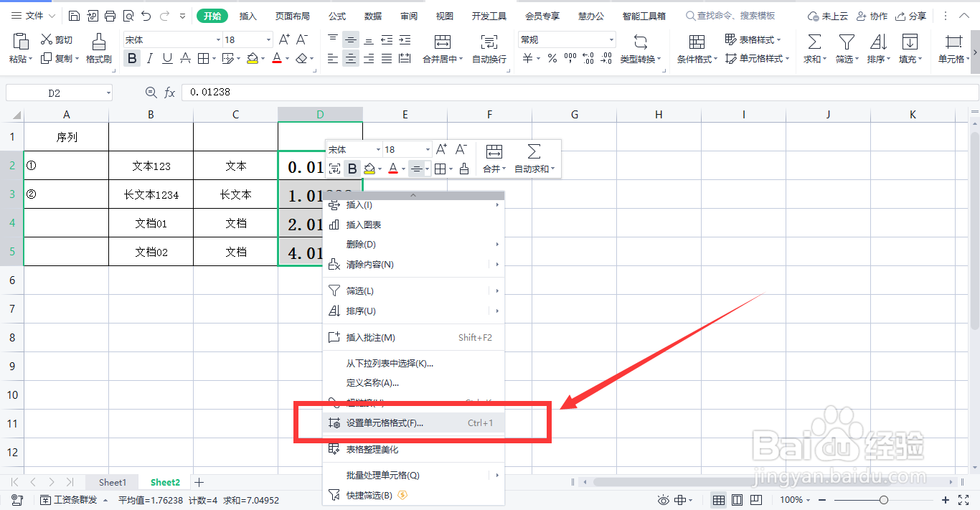Viewport: 980px width, 510px height.
Task: Click AutoSum (自动求和) in mini toolbar
Action: [x=533, y=159]
